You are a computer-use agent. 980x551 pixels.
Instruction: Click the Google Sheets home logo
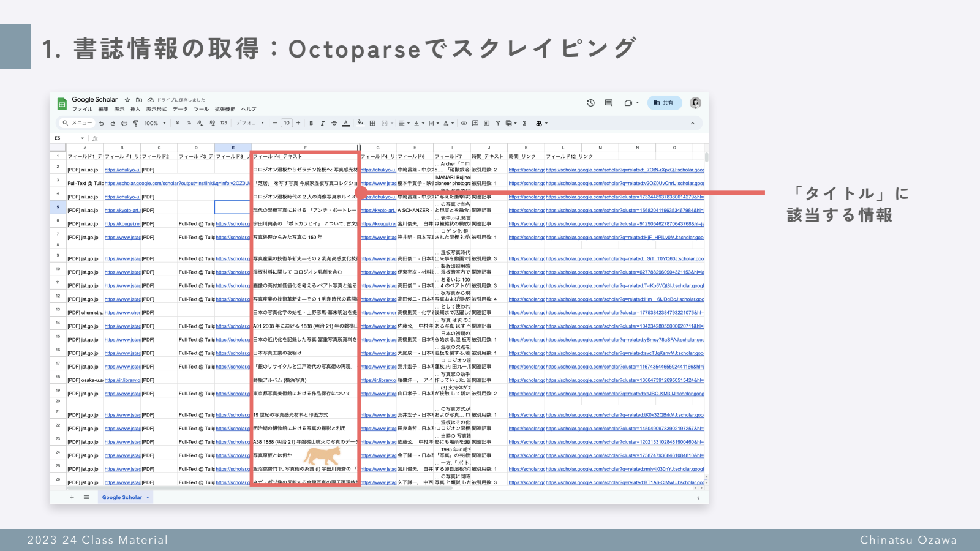click(62, 104)
